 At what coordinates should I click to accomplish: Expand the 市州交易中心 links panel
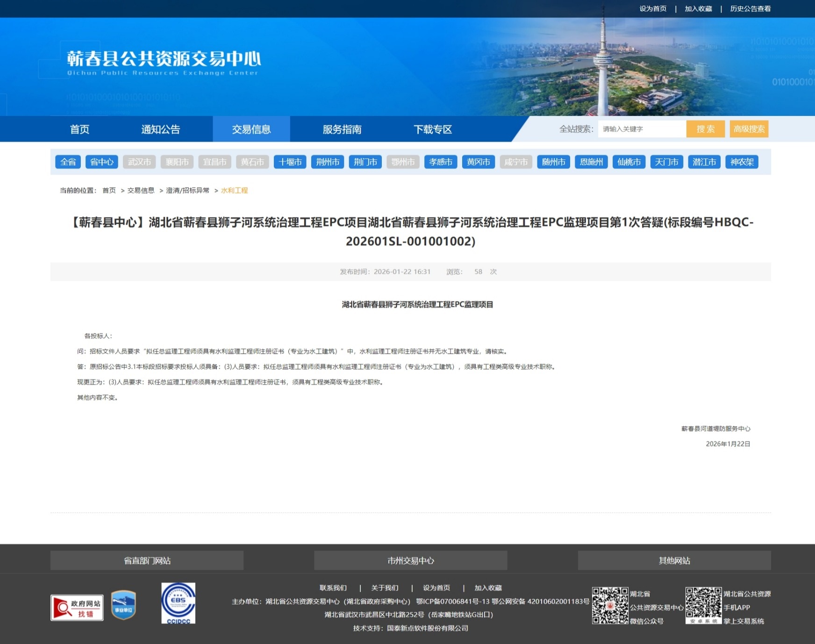click(x=410, y=560)
